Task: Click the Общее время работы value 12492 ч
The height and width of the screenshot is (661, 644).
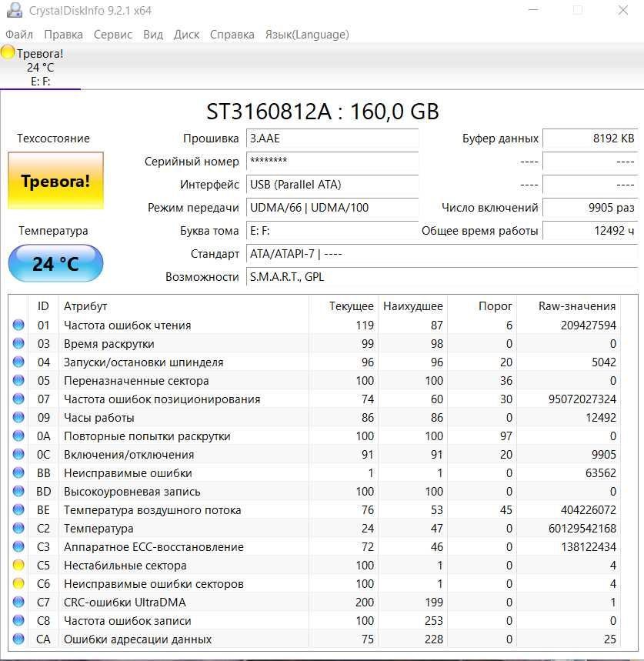Action: [590, 231]
